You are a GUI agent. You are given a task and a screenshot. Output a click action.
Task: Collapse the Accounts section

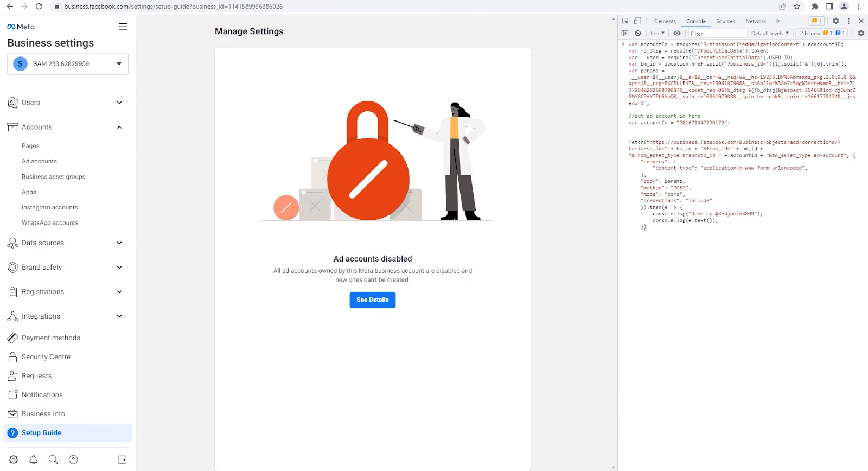119,127
